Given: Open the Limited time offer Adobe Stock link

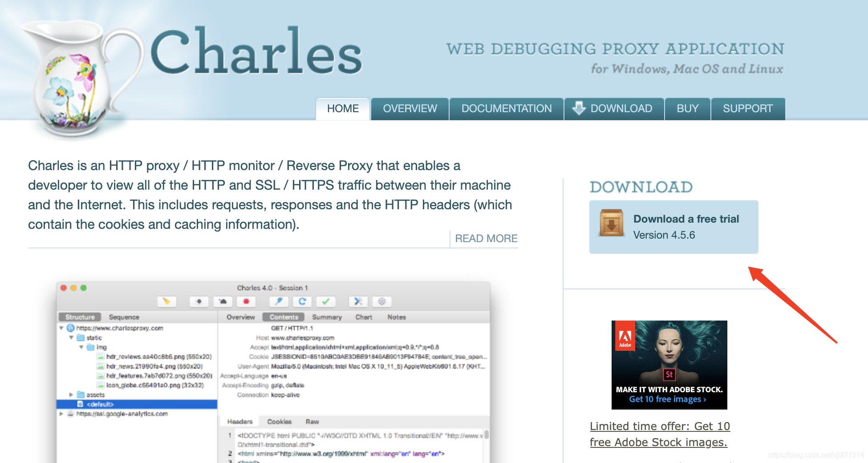Looking at the screenshot, I should 660,434.
